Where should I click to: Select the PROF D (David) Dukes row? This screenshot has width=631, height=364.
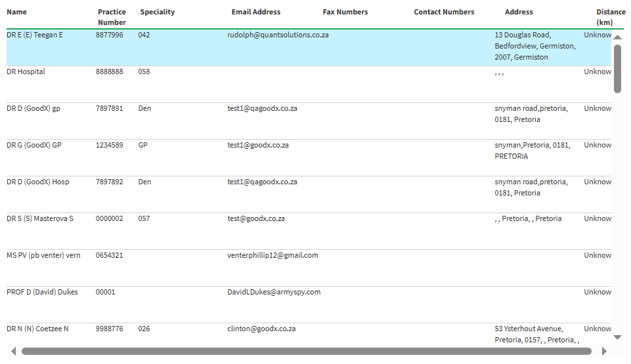[42, 292]
